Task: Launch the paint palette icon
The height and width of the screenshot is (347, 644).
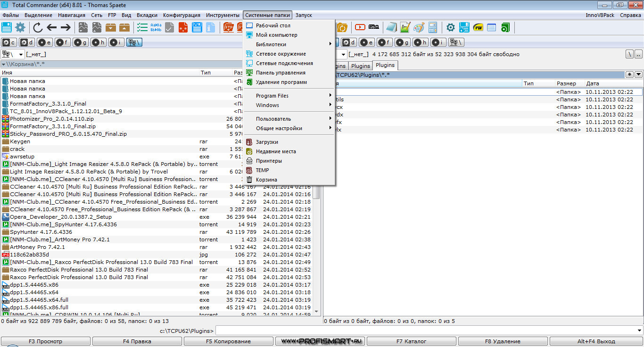Action: tap(419, 27)
